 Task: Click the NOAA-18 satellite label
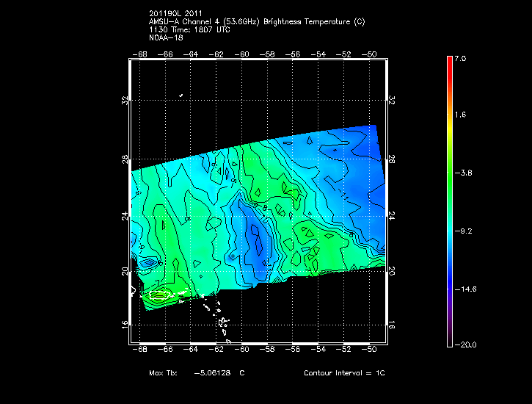click(x=165, y=37)
